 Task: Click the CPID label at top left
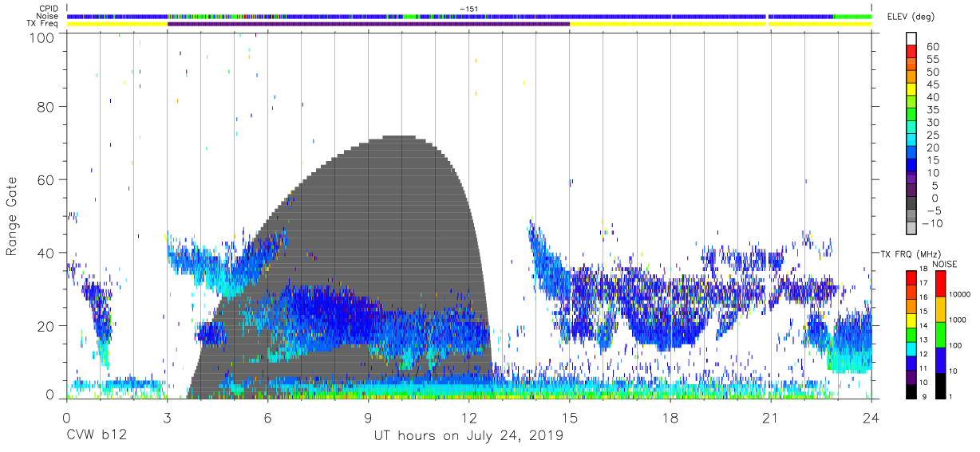[x=48, y=9]
